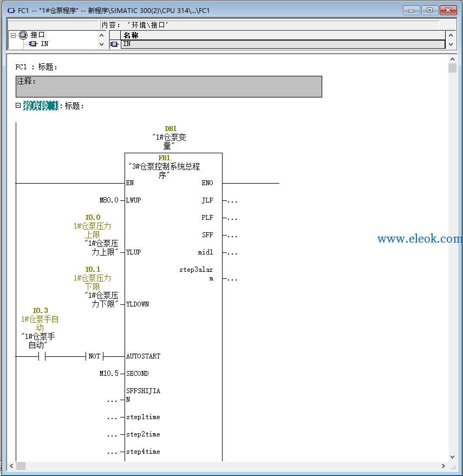Select the I0.0 address above YLUP

93,217
